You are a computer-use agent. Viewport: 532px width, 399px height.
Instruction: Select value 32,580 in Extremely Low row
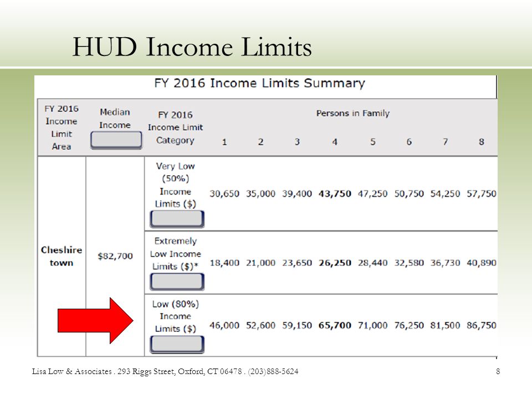click(409, 263)
